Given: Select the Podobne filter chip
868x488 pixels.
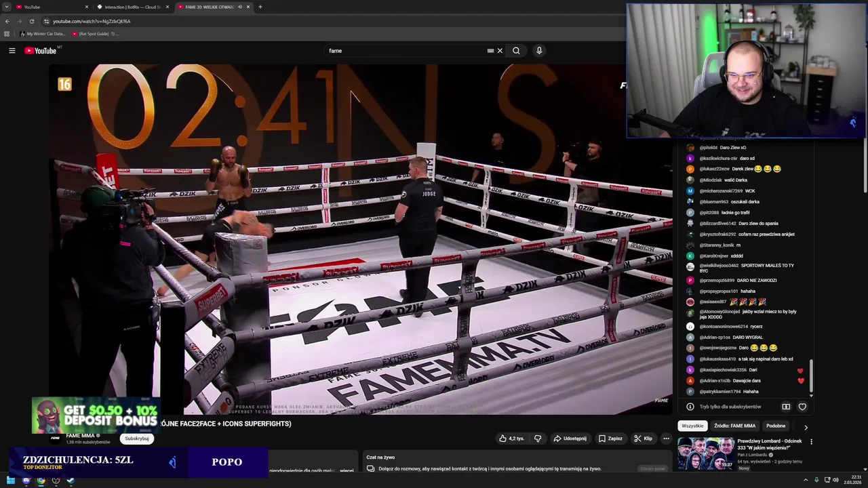Looking at the screenshot, I should coord(776,426).
